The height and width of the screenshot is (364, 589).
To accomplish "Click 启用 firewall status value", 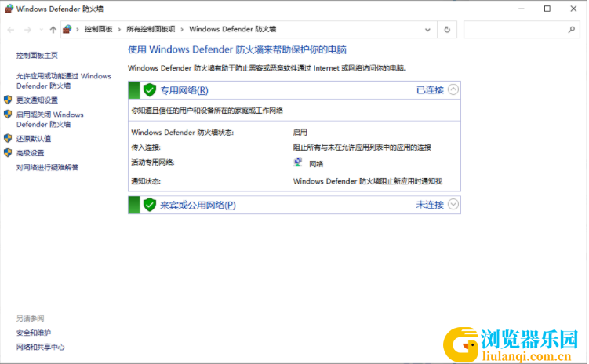I will click(300, 133).
